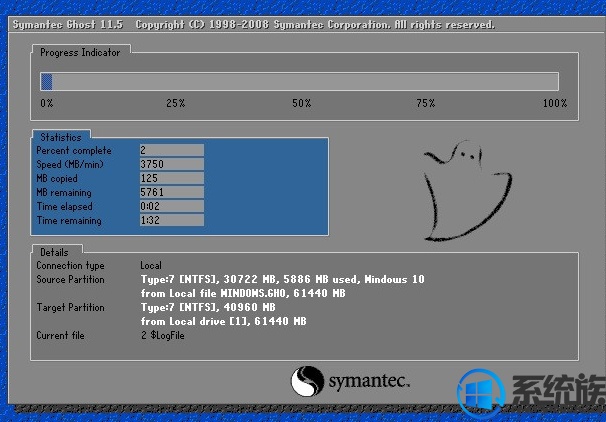
Task: Click the MB remaining label
Action: coord(64,192)
